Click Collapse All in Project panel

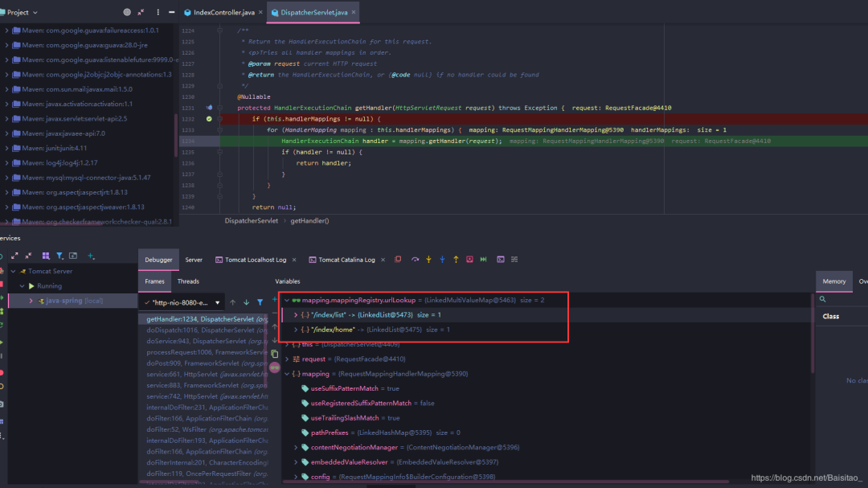[x=141, y=12]
